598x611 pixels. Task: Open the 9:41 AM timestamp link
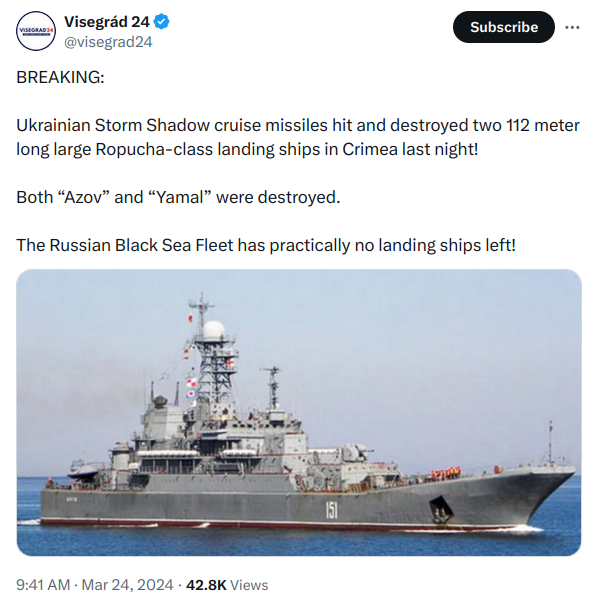[x=43, y=585]
